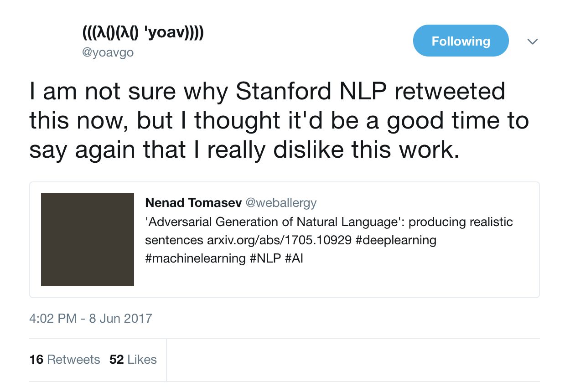Open the chevron menu beside Following
This screenshot has height=392, width=570.
click(532, 41)
